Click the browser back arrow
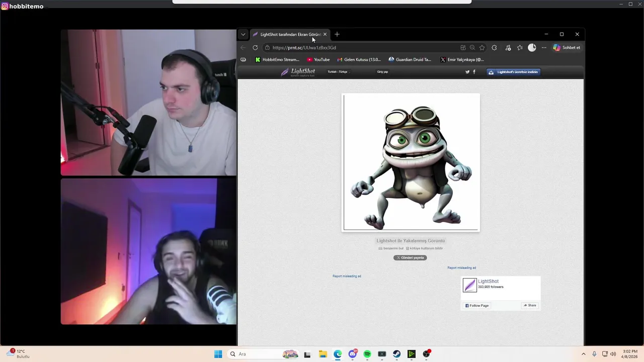The height and width of the screenshot is (362, 644). pyautogui.click(x=243, y=48)
